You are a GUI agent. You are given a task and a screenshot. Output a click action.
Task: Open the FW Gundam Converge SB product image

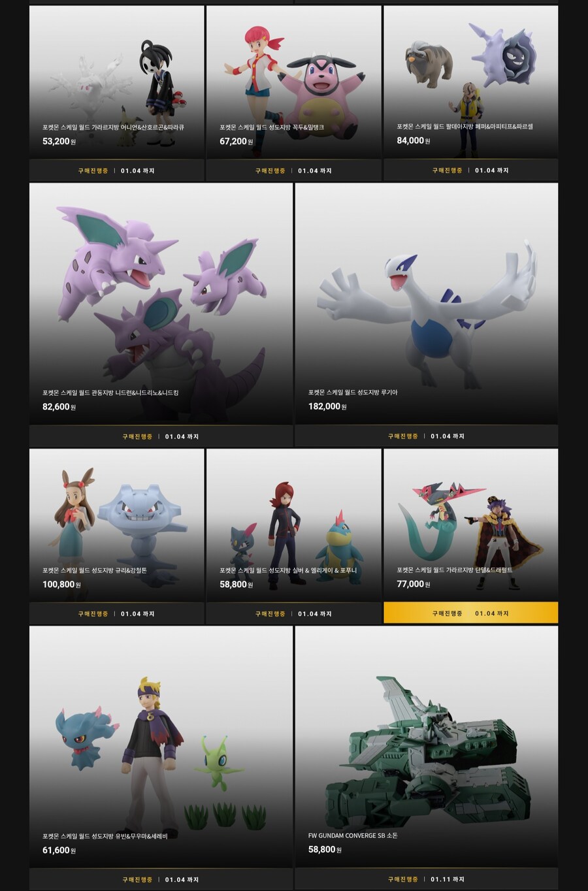[x=427, y=747]
